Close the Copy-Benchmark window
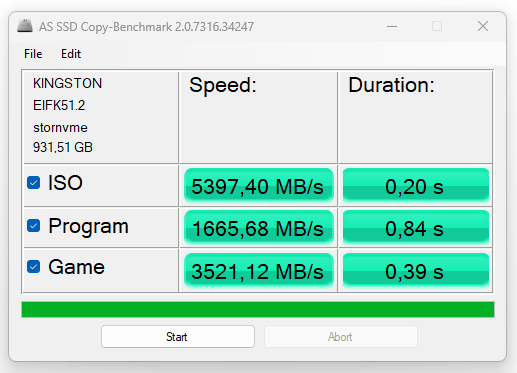 [x=483, y=26]
